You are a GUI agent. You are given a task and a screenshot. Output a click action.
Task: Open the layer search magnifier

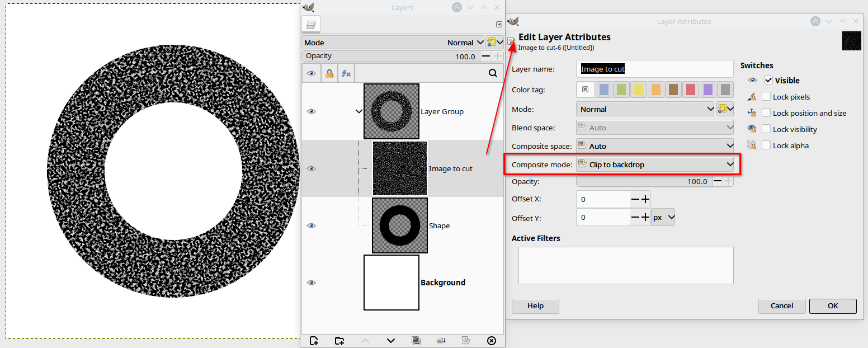tap(493, 73)
